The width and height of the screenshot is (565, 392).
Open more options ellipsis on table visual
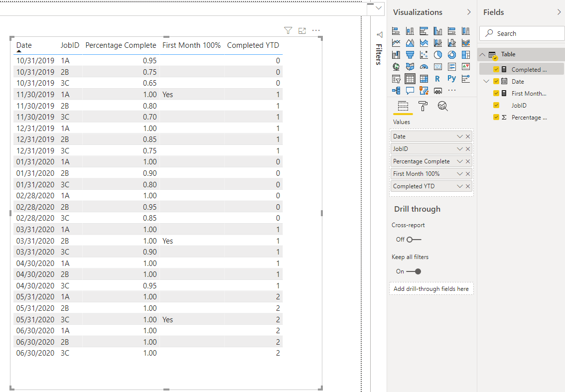click(x=316, y=30)
